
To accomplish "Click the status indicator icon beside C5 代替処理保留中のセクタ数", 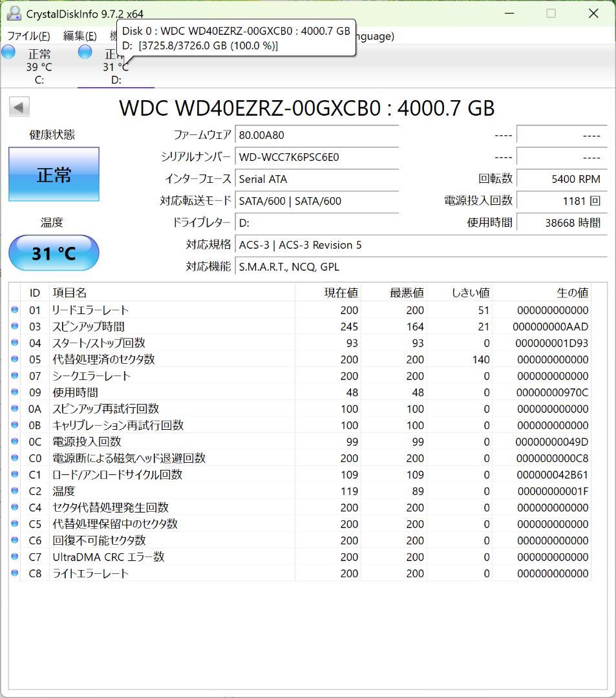I will pyautogui.click(x=14, y=523).
